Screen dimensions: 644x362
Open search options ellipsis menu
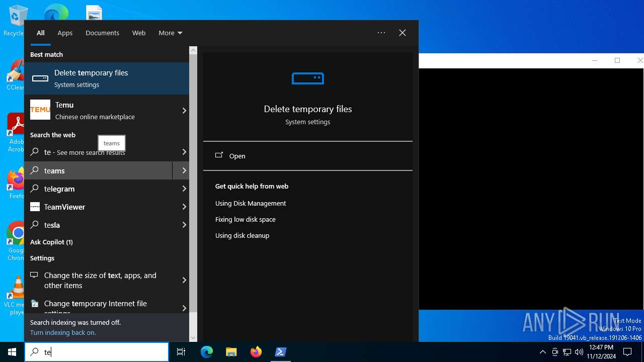click(x=381, y=33)
